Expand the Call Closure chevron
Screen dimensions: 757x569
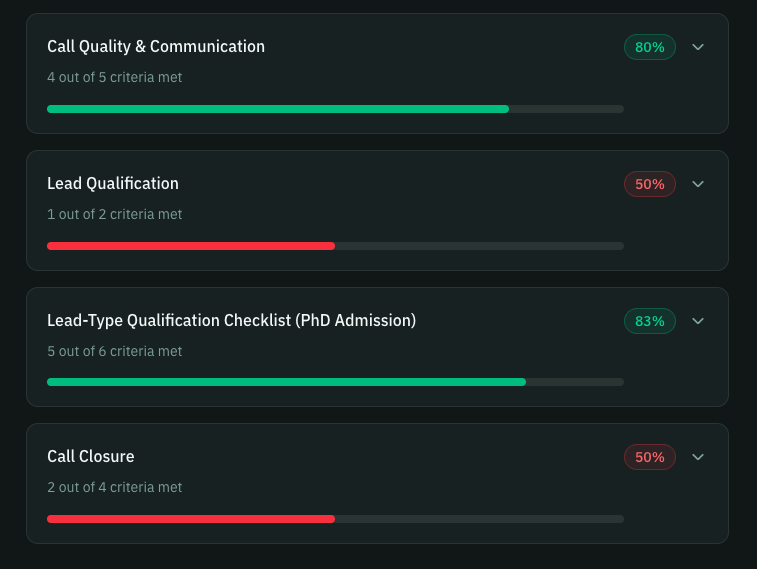coord(698,457)
